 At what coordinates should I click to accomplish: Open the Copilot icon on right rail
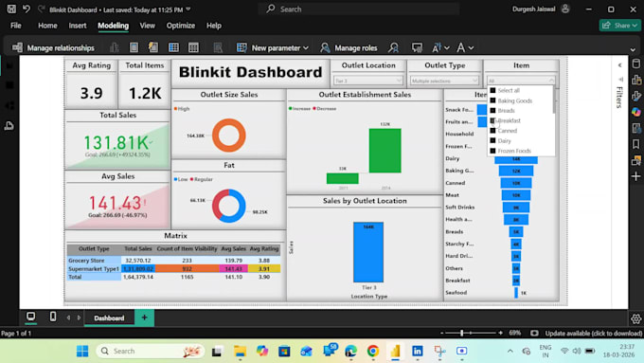636,112
